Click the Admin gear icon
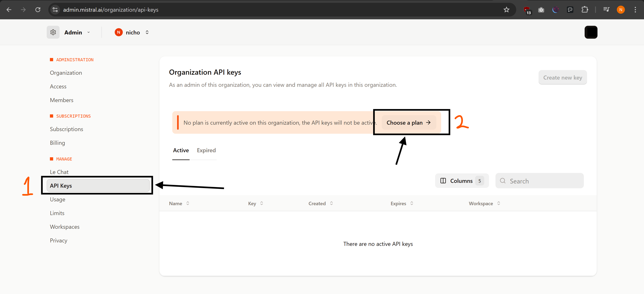 [53, 32]
